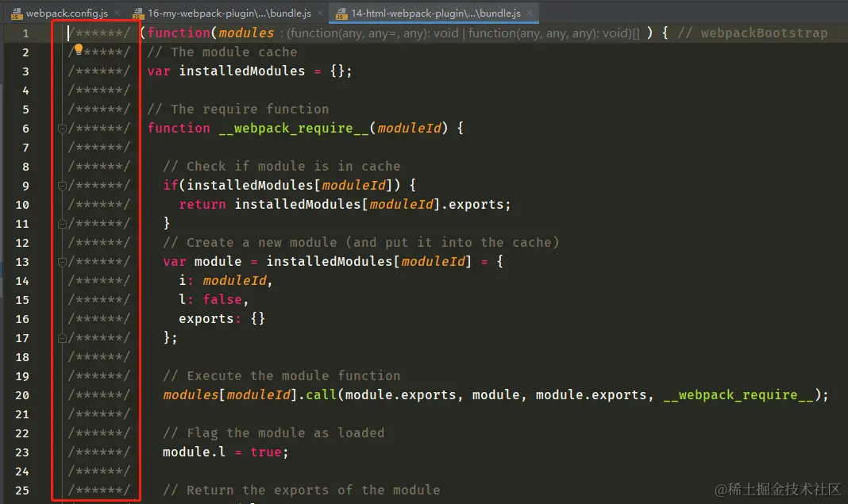Image resolution: width=848 pixels, height=504 pixels.
Task: Click the 'false' value on line 15
Action: [222, 299]
